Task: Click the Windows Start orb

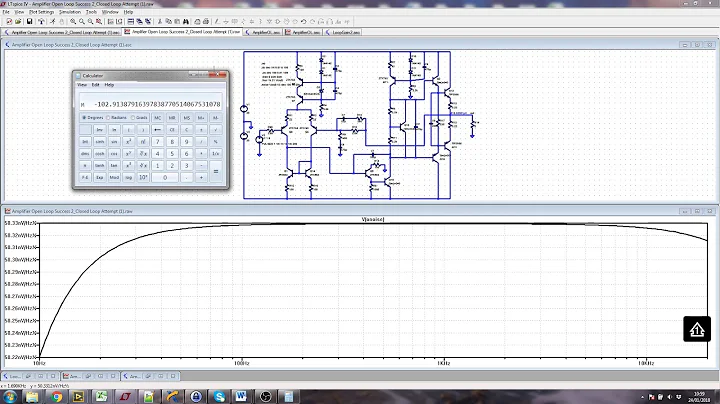Action: (10, 396)
